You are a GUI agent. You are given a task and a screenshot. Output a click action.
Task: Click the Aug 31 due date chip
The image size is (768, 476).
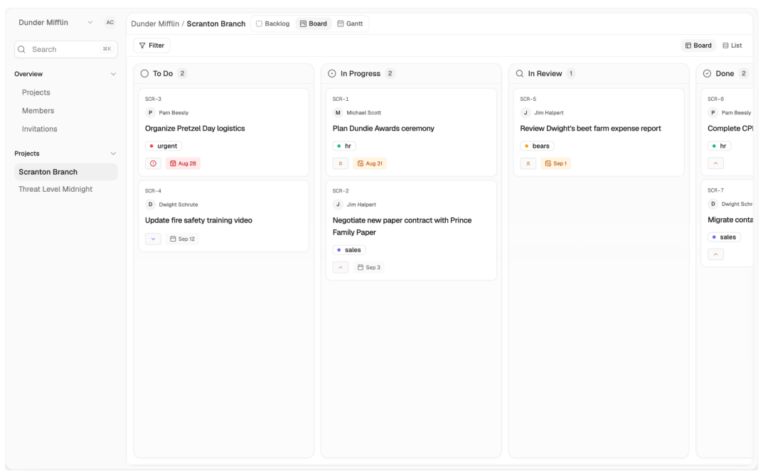(370, 164)
